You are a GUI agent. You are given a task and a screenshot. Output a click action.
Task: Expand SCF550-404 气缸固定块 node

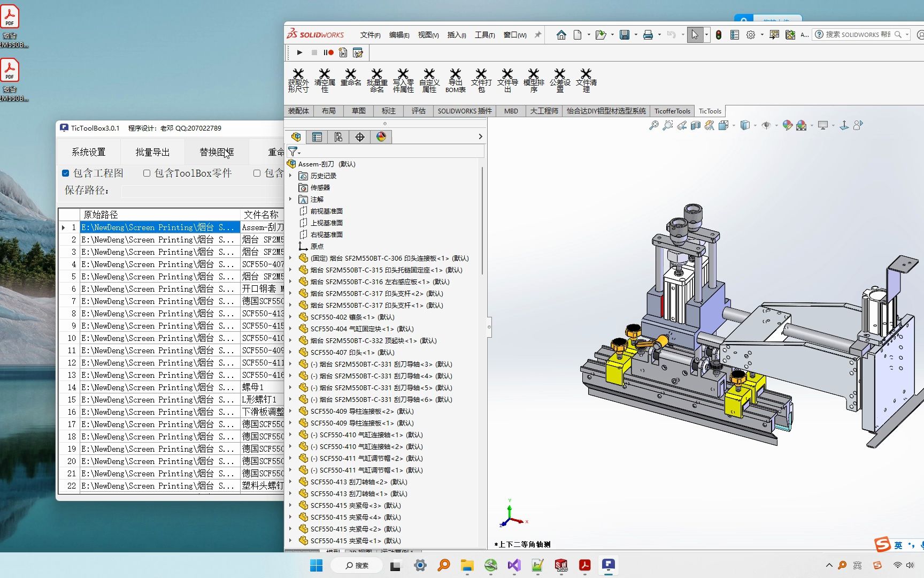tap(290, 329)
